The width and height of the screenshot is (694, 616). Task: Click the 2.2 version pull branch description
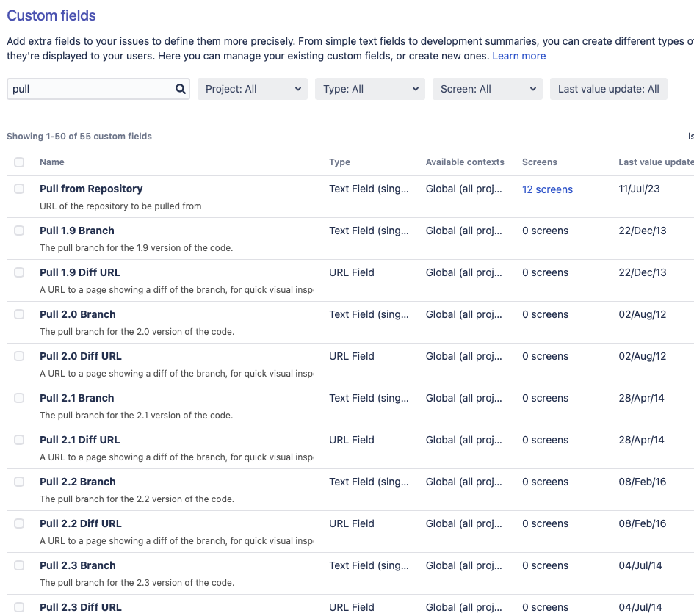click(x=137, y=499)
